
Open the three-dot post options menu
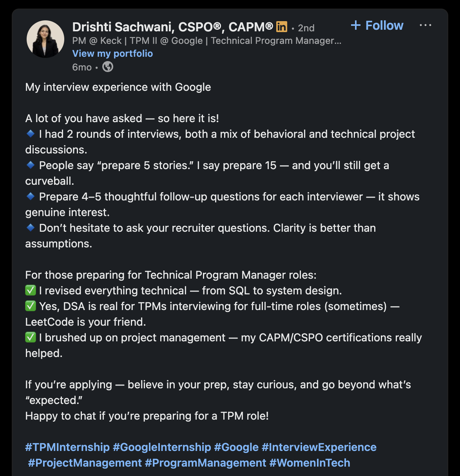click(425, 25)
